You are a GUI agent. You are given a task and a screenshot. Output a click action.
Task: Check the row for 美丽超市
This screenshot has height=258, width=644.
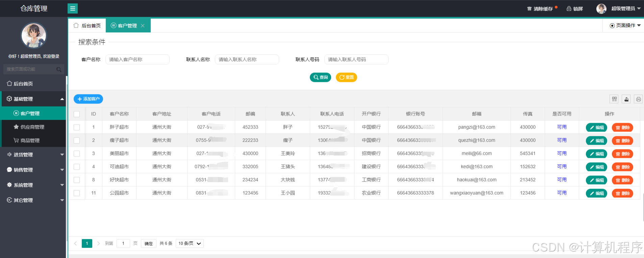click(x=77, y=153)
